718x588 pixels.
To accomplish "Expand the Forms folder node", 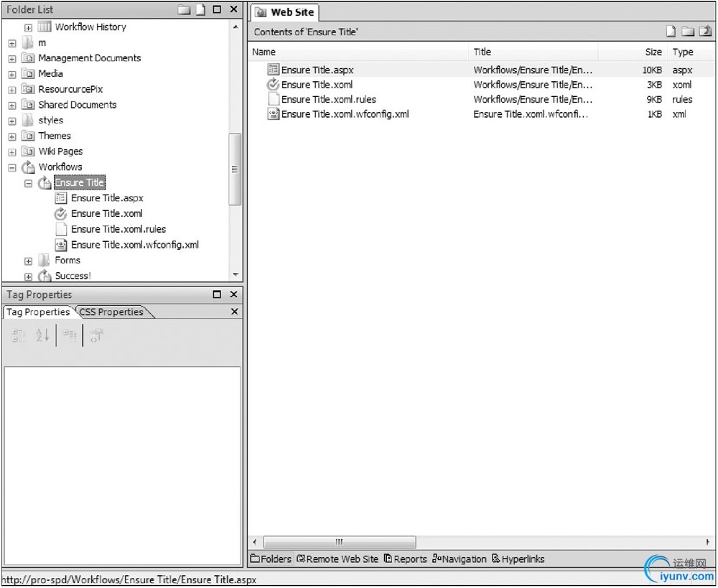I will 29,261.
